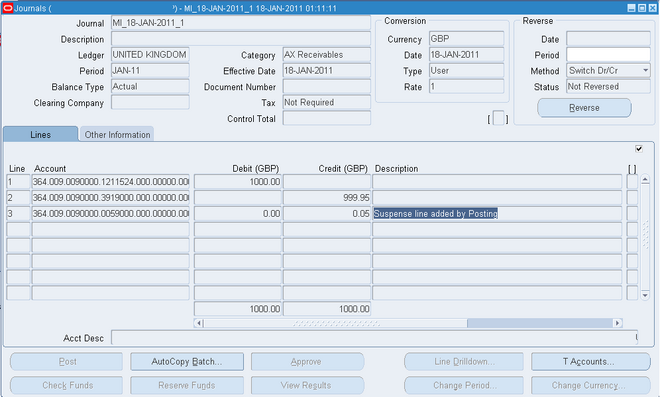The image size is (660, 397).
Task: Open the T Accounts window
Action: (591, 362)
